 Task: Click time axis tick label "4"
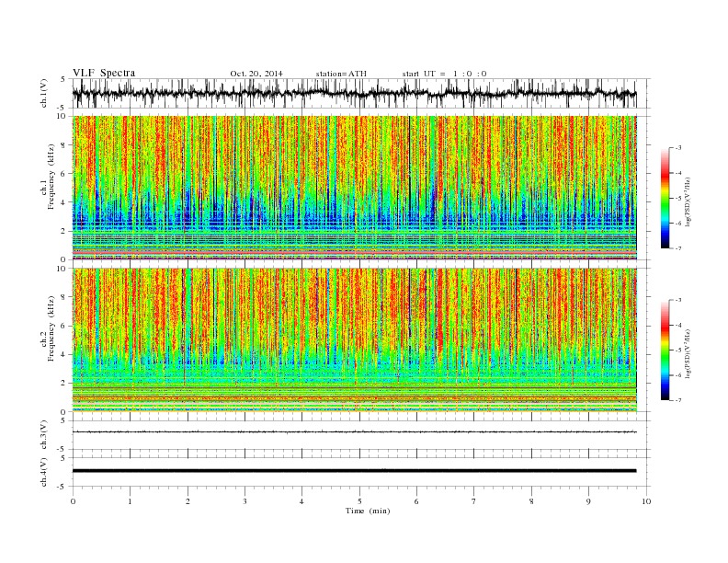click(301, 501)
